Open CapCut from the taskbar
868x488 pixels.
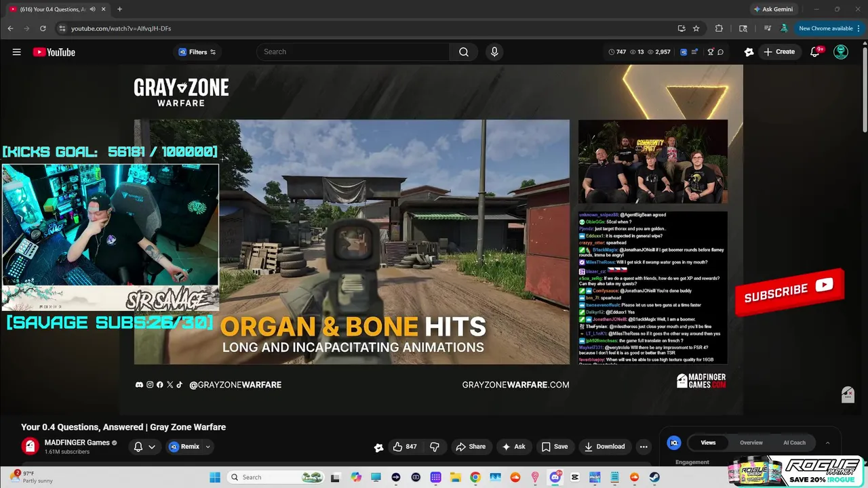click(x=575, y=477)
